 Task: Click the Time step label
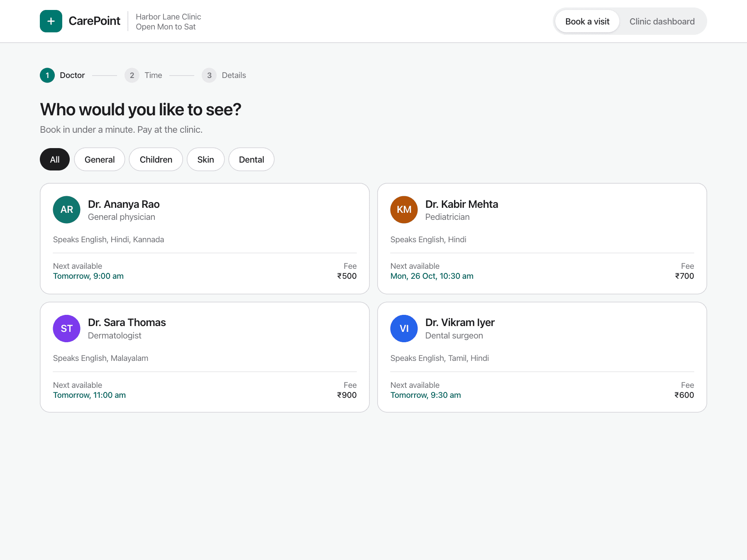point(153,75)
